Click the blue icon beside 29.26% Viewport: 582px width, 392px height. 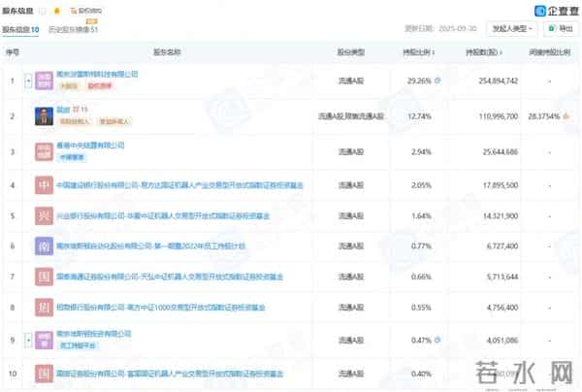pyautogui.click(x=437, y=81)
